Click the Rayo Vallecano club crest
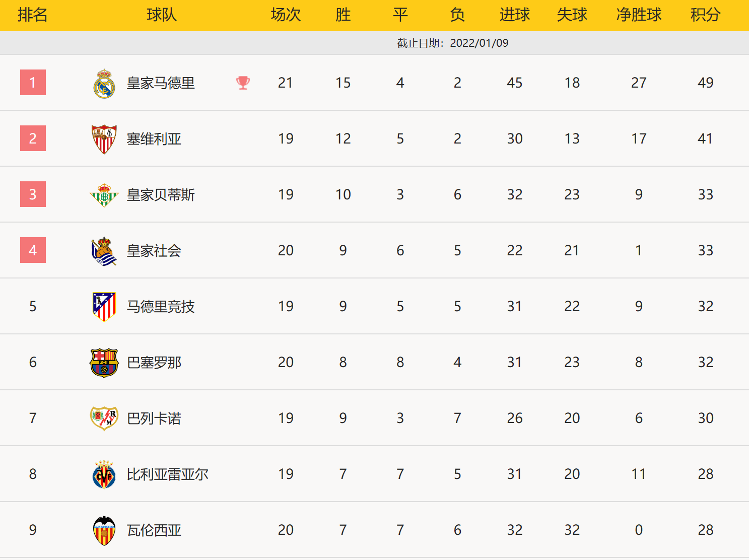749x560 pixels. click(x=104, y=418)
